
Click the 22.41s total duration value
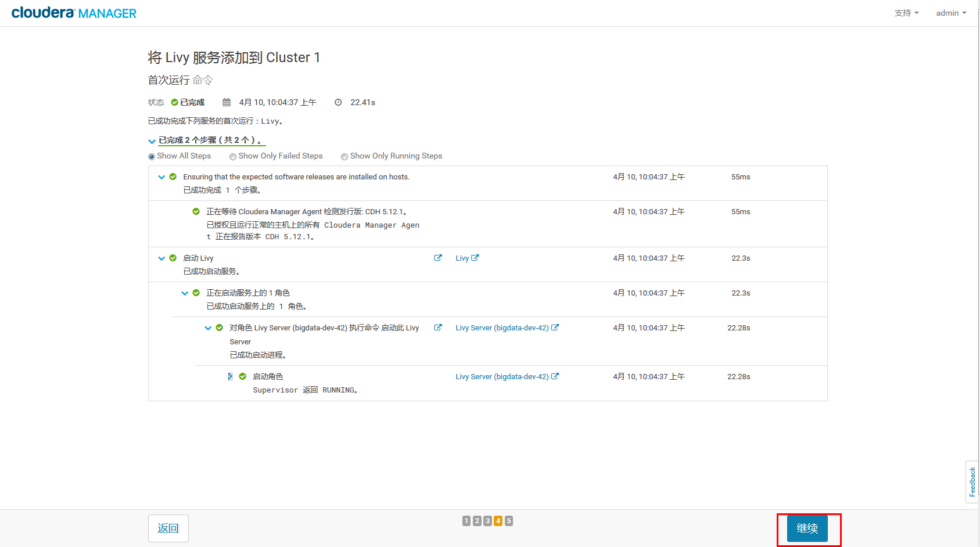pos(363,102)
